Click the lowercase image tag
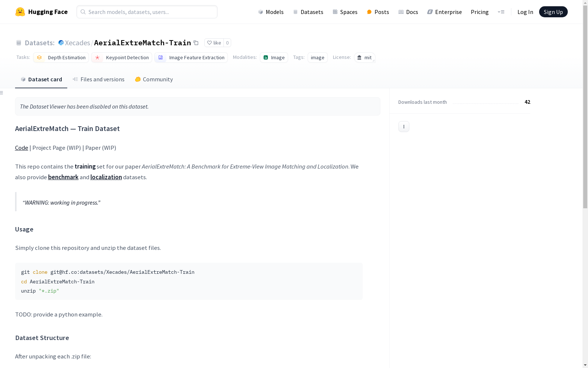The width and height of the screenshot is (588, 368). pos(318,57)
